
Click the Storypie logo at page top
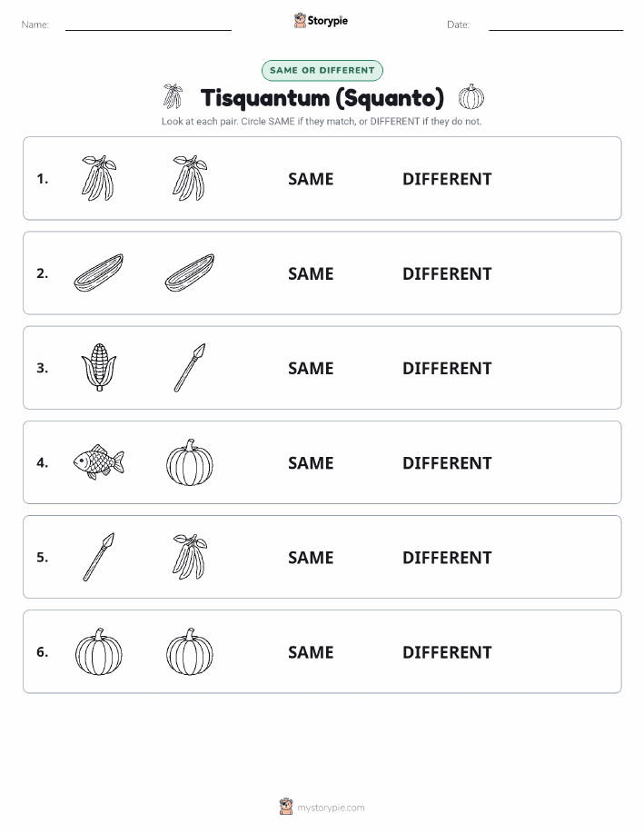[321, 21]
